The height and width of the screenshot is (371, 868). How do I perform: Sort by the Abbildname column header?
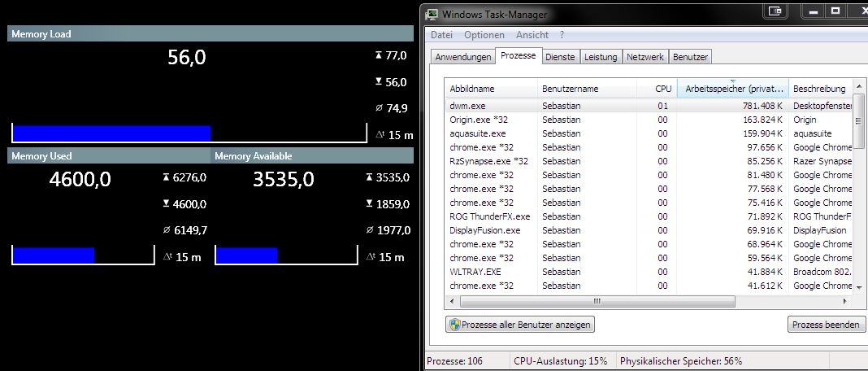click(492, 89)
